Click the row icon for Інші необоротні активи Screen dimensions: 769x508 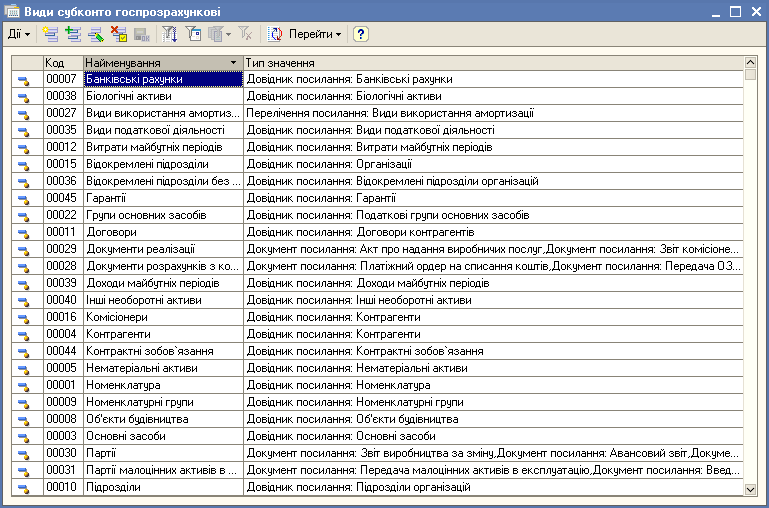(x=24, y=301)
